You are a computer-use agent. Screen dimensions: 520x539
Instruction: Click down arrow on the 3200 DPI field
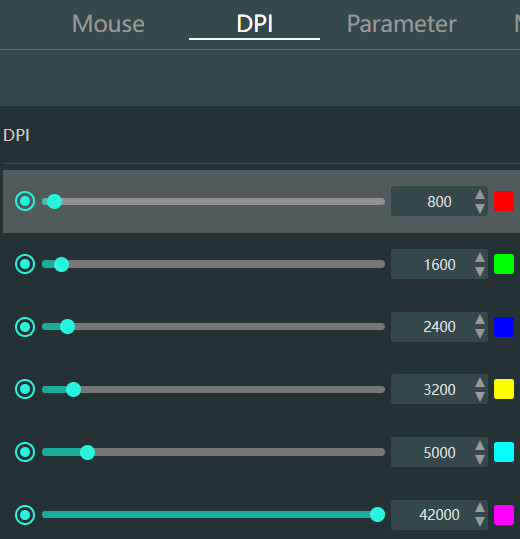coord(480,397)
